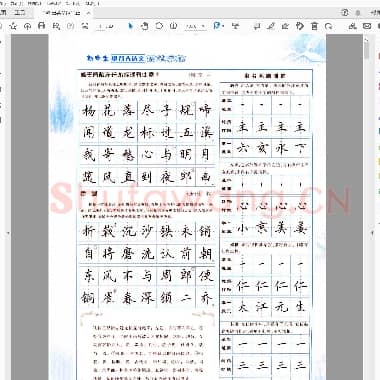Open the stamp tool
This screenshot has width=380, height=380.
(300, 26)
